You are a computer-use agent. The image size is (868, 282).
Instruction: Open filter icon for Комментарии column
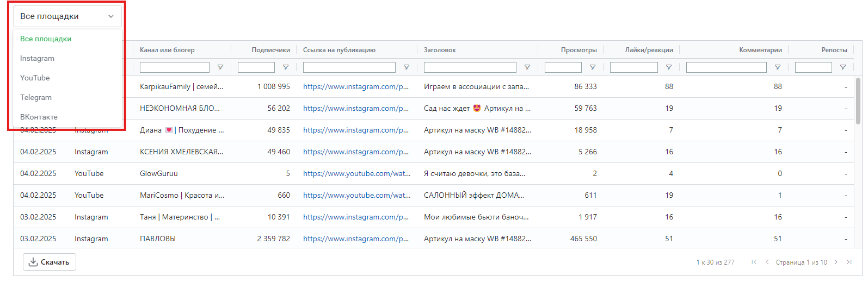pos(777,67)
